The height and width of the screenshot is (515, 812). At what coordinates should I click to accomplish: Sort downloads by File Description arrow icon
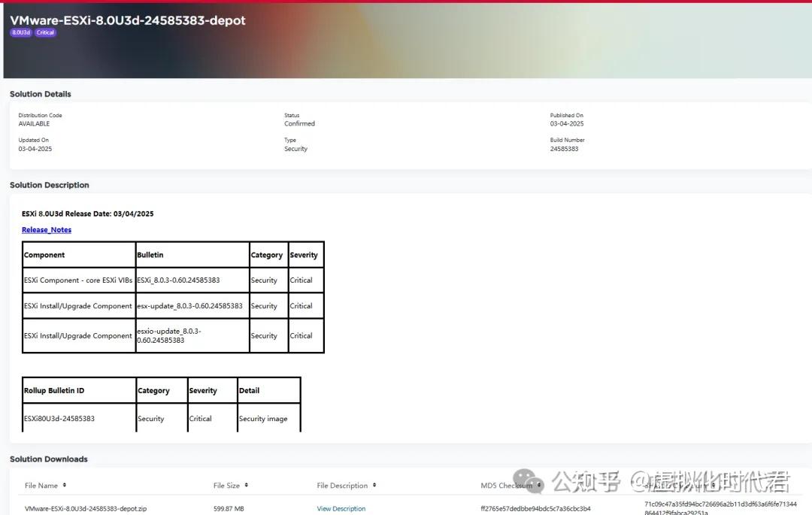click(x=374, y=485)
